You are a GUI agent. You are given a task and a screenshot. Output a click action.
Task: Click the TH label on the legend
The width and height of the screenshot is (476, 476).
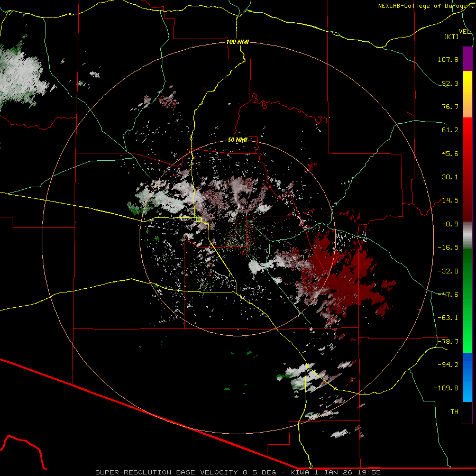pos(454,412)
